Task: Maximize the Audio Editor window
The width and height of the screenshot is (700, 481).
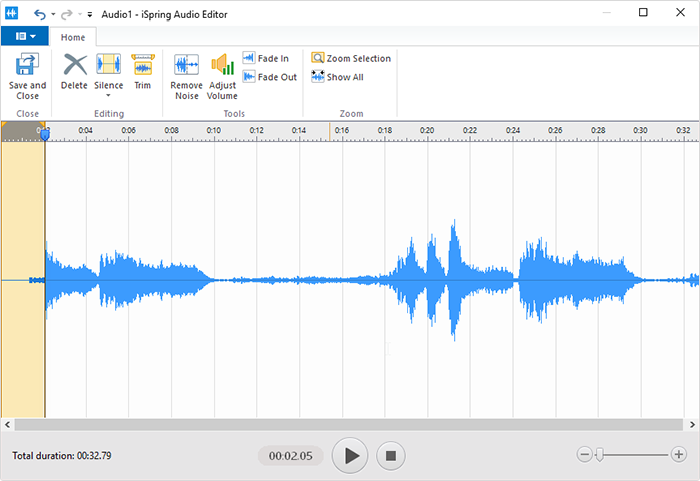Action: pos(643,13)
